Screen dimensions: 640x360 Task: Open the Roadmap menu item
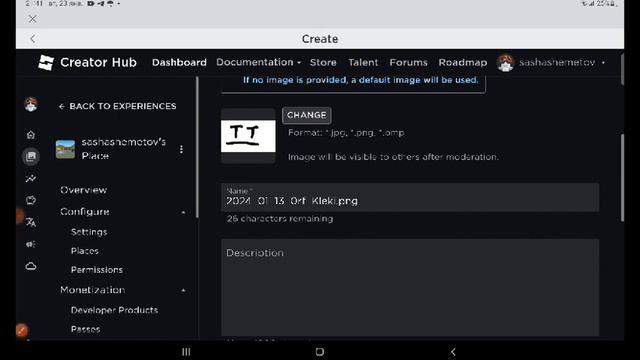(462, 62)
